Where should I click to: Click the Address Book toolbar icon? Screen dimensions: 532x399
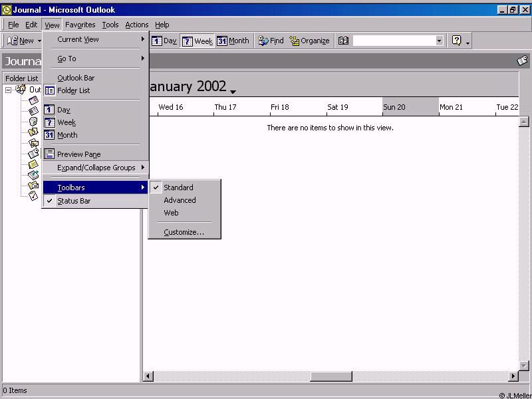343,41
